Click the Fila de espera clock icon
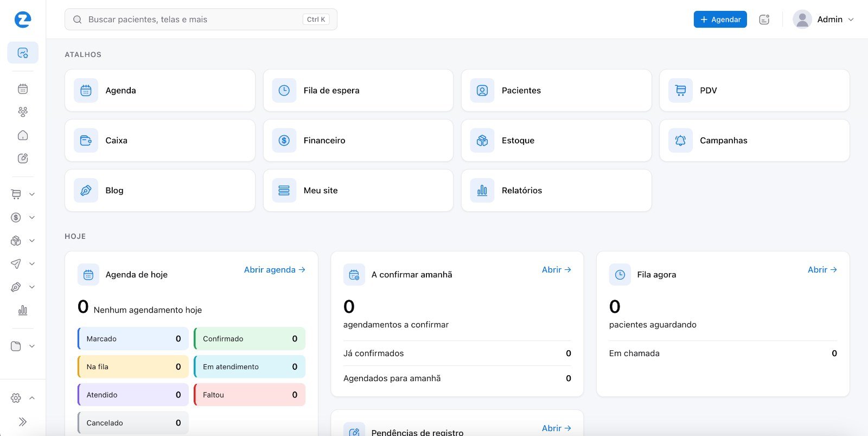This screenshot has height=436, width=868. coord(284,91)
